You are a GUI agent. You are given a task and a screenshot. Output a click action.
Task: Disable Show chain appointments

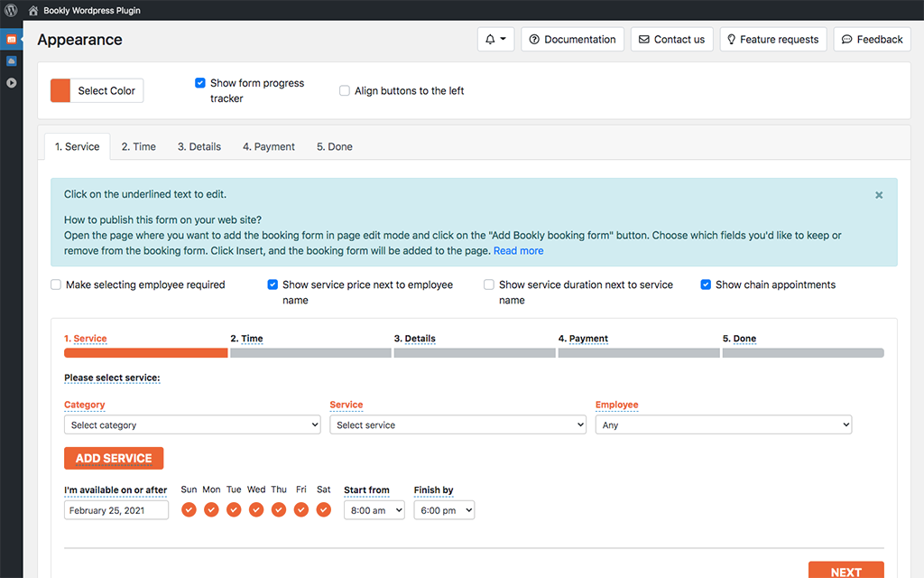tap(706, 284)
